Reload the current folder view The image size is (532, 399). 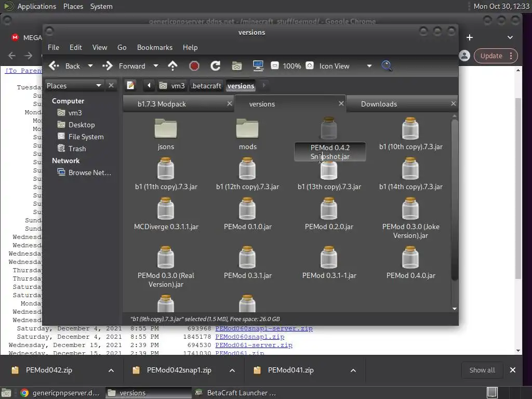(215, 66)
